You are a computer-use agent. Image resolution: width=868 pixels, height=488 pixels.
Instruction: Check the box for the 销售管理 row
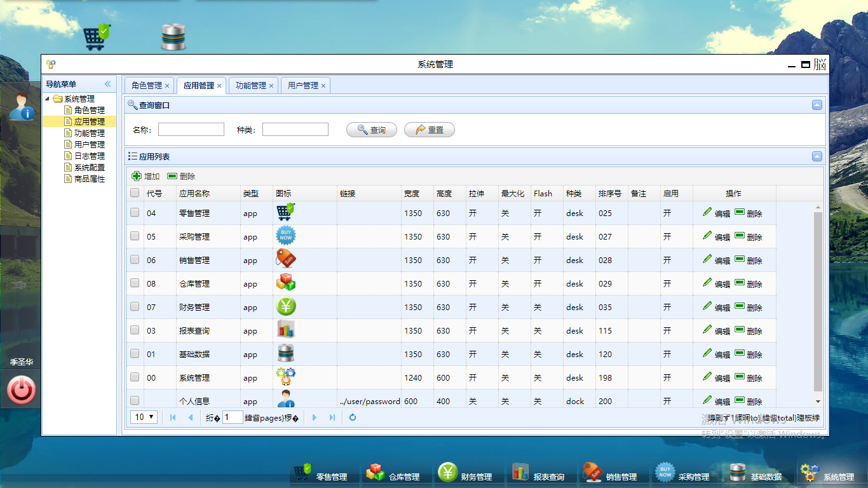coord(135,259)
